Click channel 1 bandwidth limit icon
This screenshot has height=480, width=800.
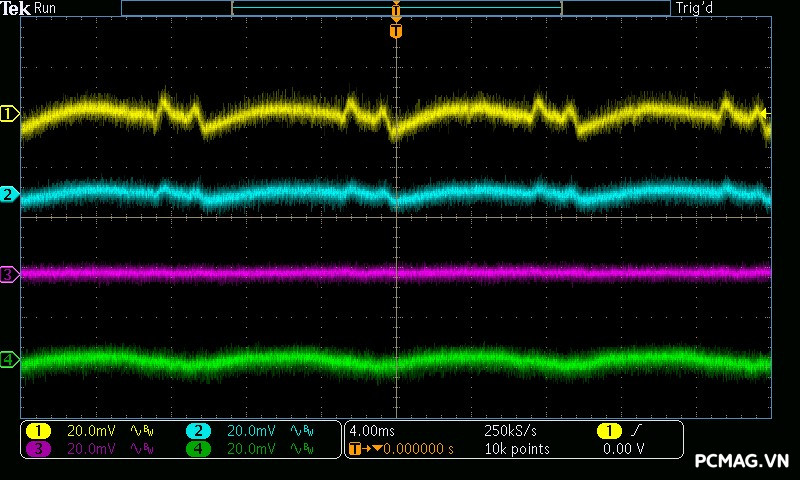click(142, 431)
